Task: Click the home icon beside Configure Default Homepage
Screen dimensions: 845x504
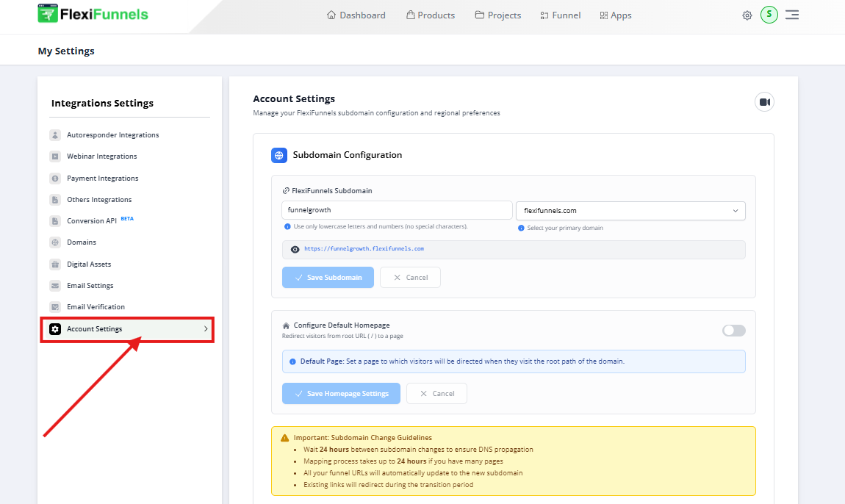Action: [286, 325]
